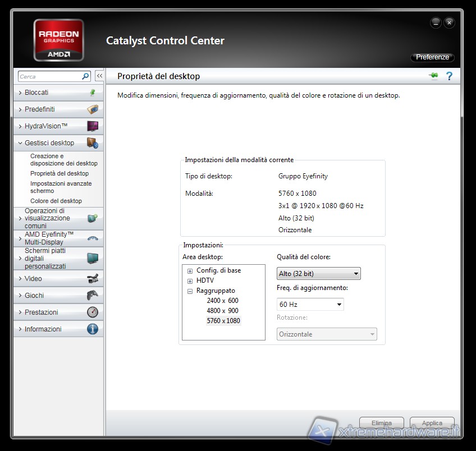Collapse the Raggruppato tree node
This screenshot has width=476, height=451.
[x=190, y=291]
